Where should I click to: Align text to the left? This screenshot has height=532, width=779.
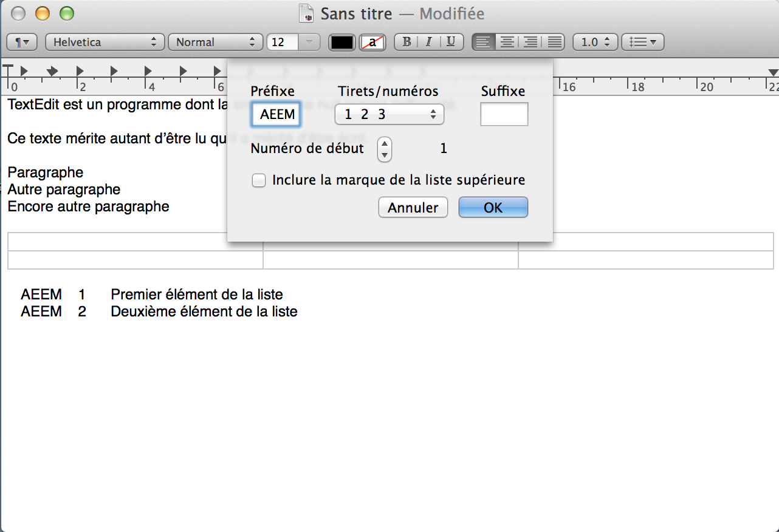(x=484, y=42)
